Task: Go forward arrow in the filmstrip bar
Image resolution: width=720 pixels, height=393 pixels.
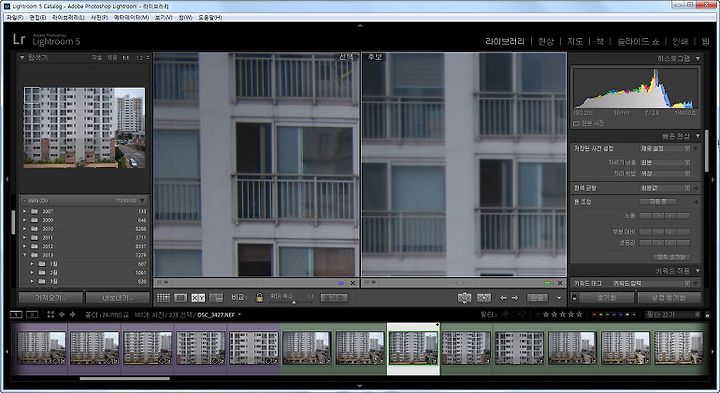Action: pos(72,314)
